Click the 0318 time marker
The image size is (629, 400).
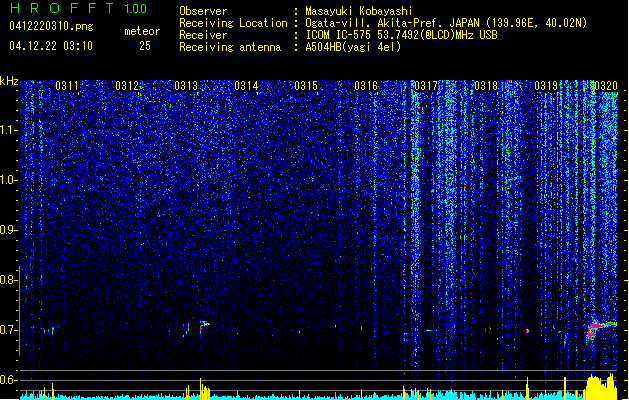[x=486, y=86]
